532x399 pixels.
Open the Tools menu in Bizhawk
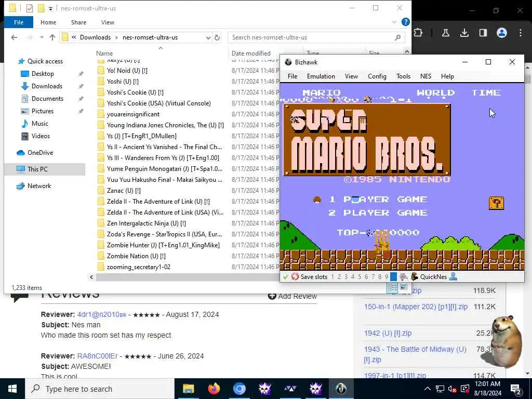tap(403, 76)
